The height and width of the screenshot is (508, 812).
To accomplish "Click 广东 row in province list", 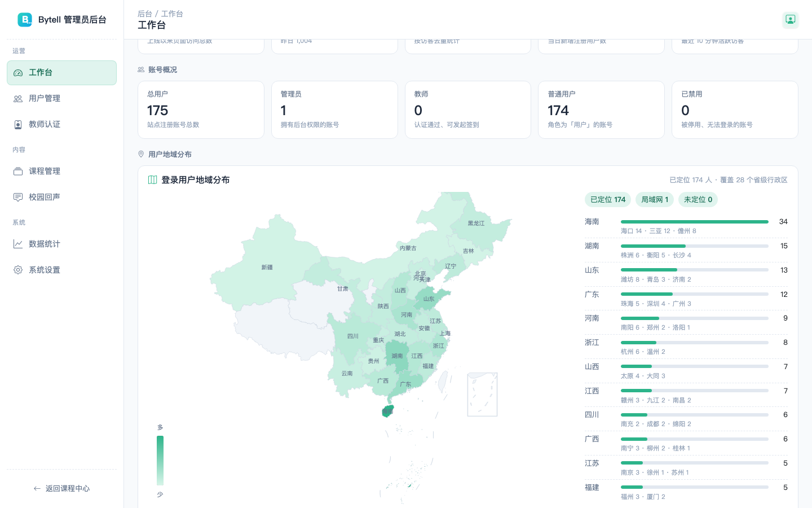I will 686,299.
